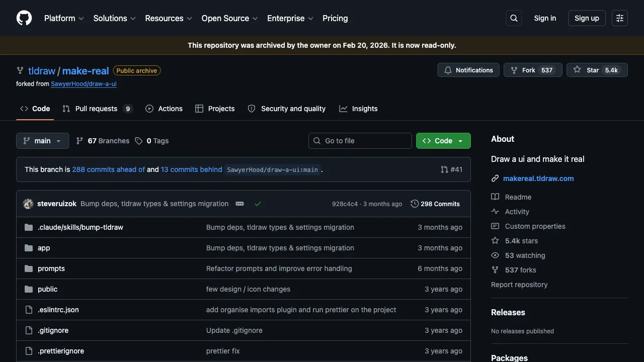Switch to Pull requests tab
Screen dimensions: 644x362
coord(97,109)
